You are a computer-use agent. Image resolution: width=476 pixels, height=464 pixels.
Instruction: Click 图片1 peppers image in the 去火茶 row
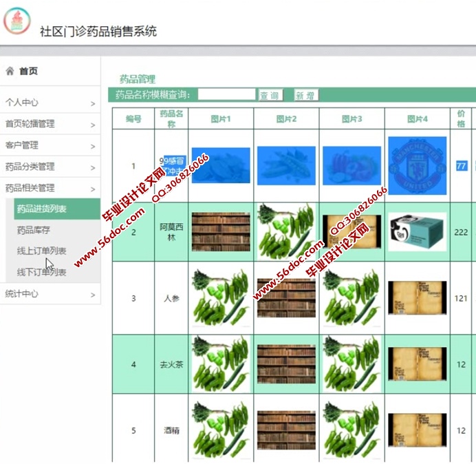point(221,364)
